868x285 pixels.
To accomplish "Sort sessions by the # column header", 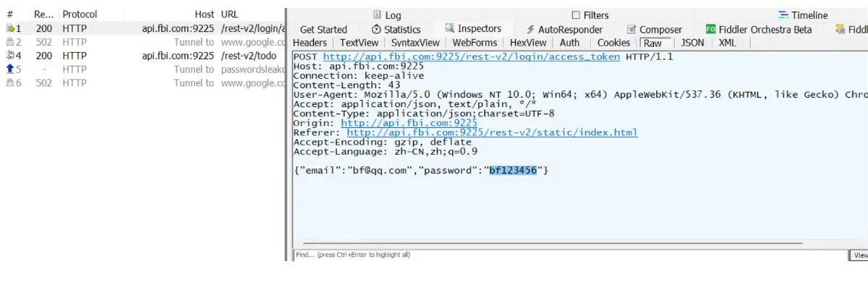I will 10,14.
